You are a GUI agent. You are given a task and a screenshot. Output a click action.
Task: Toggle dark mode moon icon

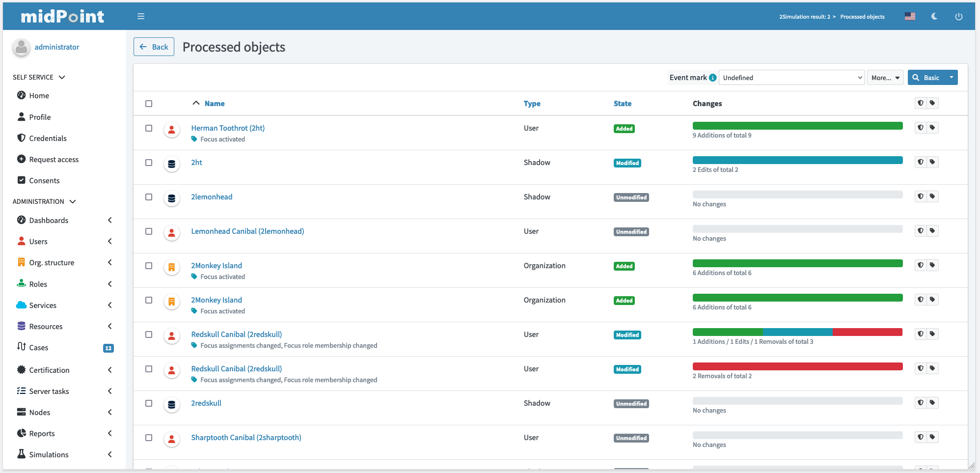(934, 16)
